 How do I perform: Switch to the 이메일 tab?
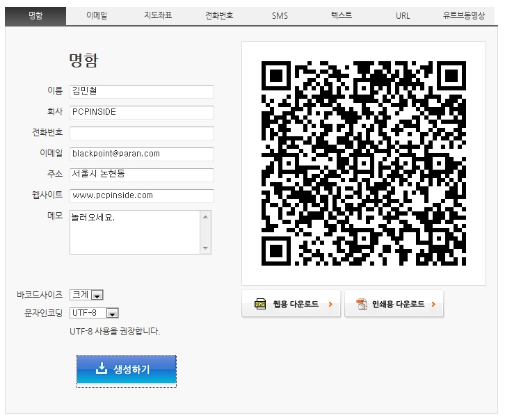[x=97, y=16]
